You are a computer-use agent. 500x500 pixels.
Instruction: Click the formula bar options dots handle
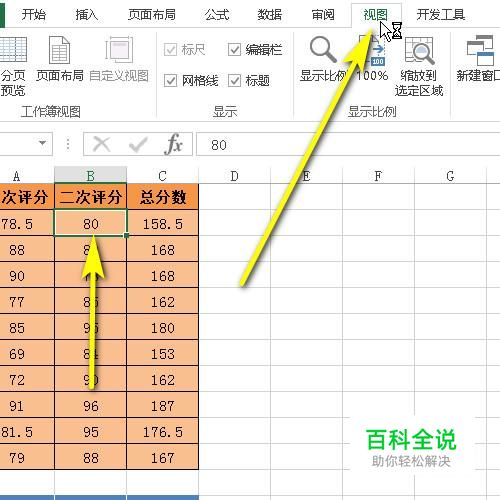coord(68,144)
